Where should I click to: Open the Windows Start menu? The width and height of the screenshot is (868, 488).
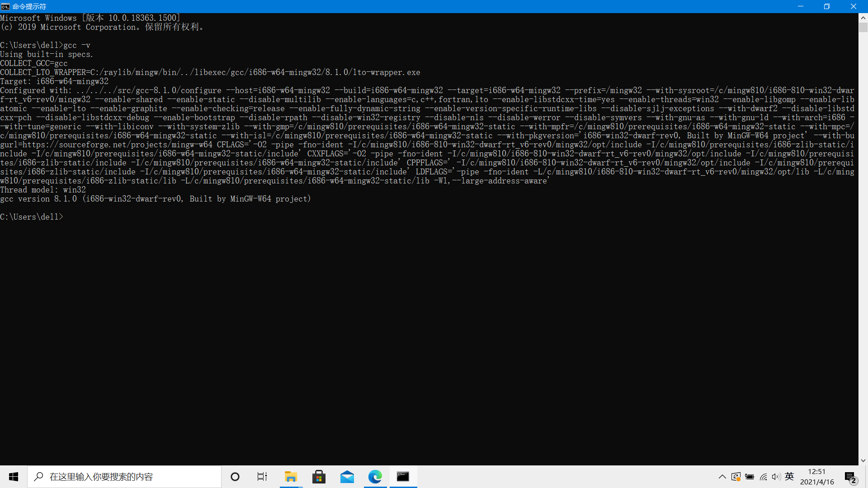click(x=14, y=477)
